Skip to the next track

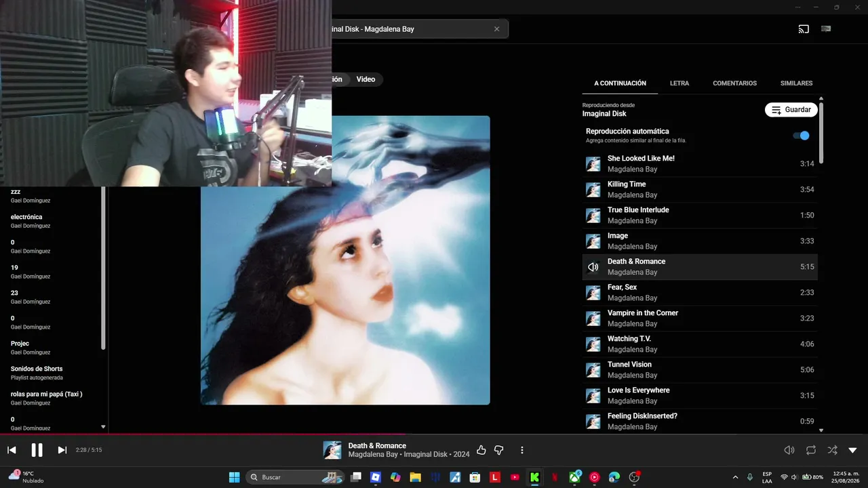coord(62,450)
